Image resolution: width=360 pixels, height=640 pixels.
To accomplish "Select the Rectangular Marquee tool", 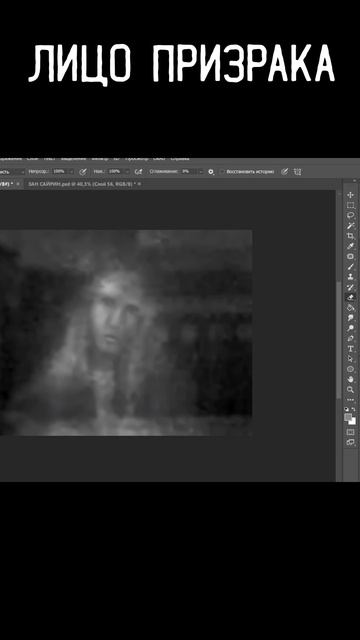I will (350, 205).
